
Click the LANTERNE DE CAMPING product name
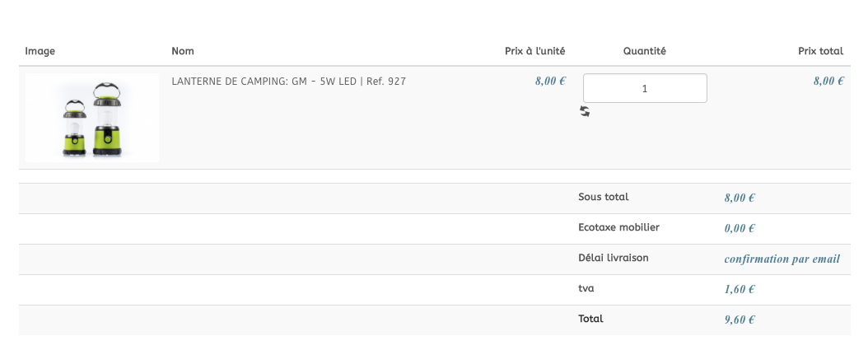pos(288,82)
